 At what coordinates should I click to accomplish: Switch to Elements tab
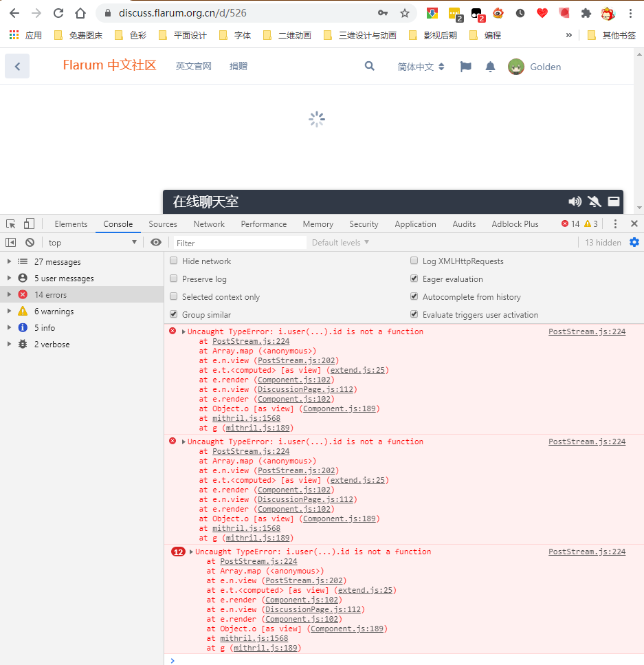[71, 224]
